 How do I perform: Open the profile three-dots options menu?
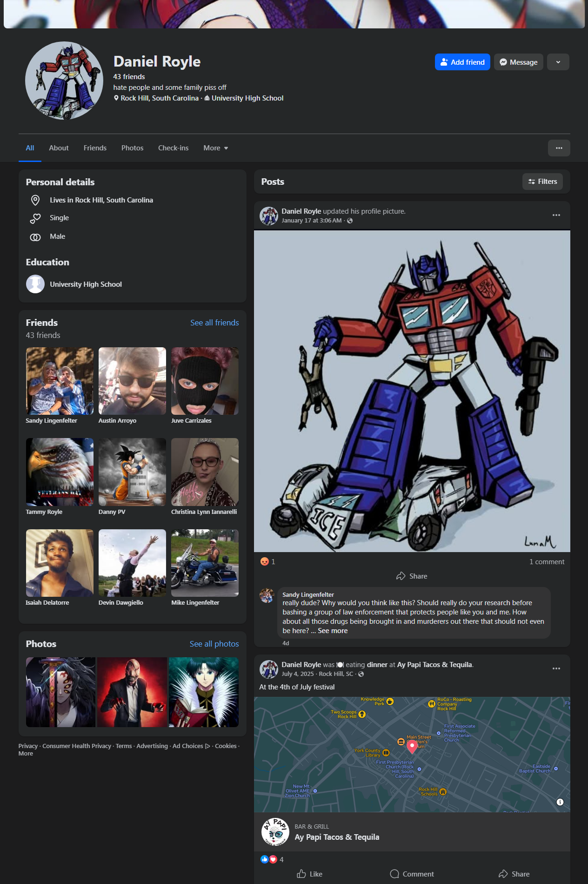pyautogui.click(x=559, y=148)
